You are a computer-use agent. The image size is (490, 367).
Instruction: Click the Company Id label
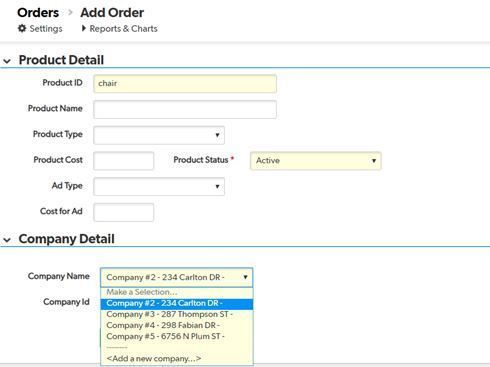pyautogui.click(x=66, y=302)
